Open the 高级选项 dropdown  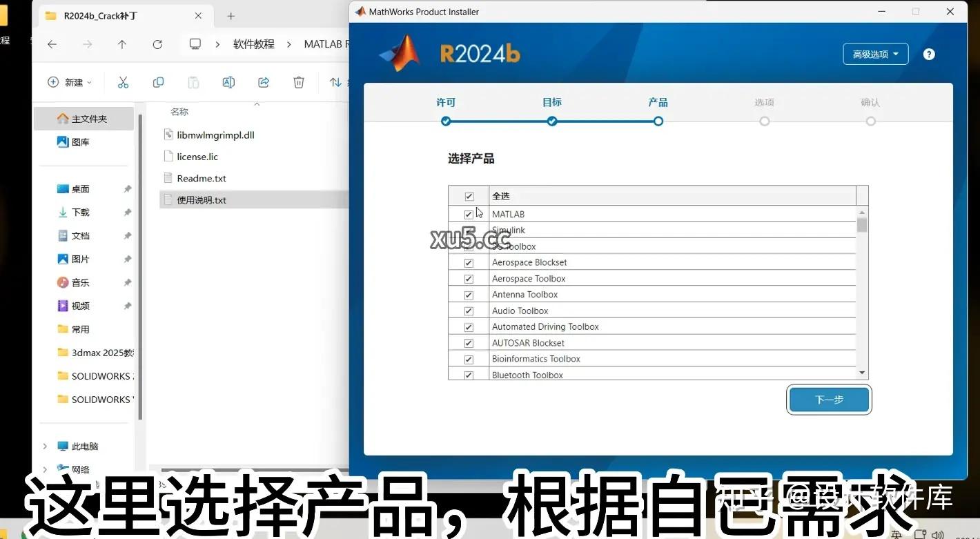click(x=875, y=54)
